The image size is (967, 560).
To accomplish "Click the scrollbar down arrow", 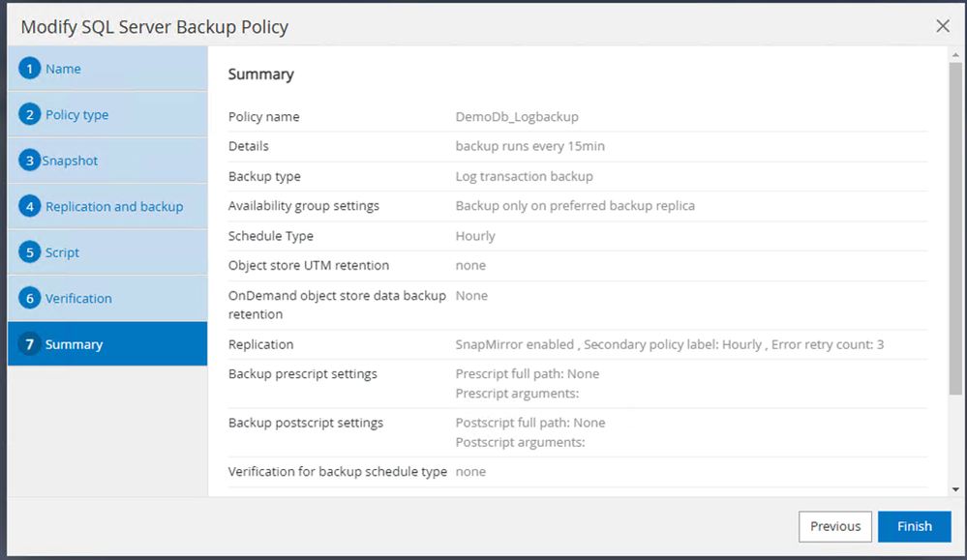I will tap(956, 489).
